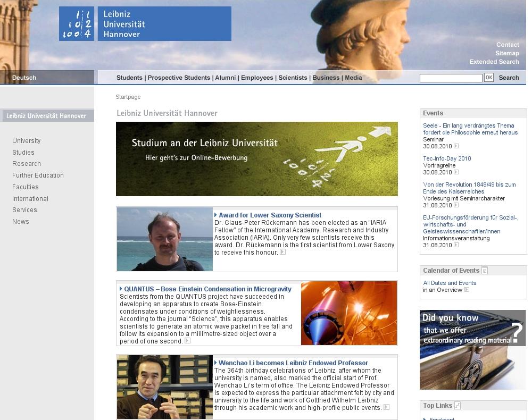The width and height of the screenshot is (532, 420).
Task: Switch language to Deutsch
Action: coord(24,78)
